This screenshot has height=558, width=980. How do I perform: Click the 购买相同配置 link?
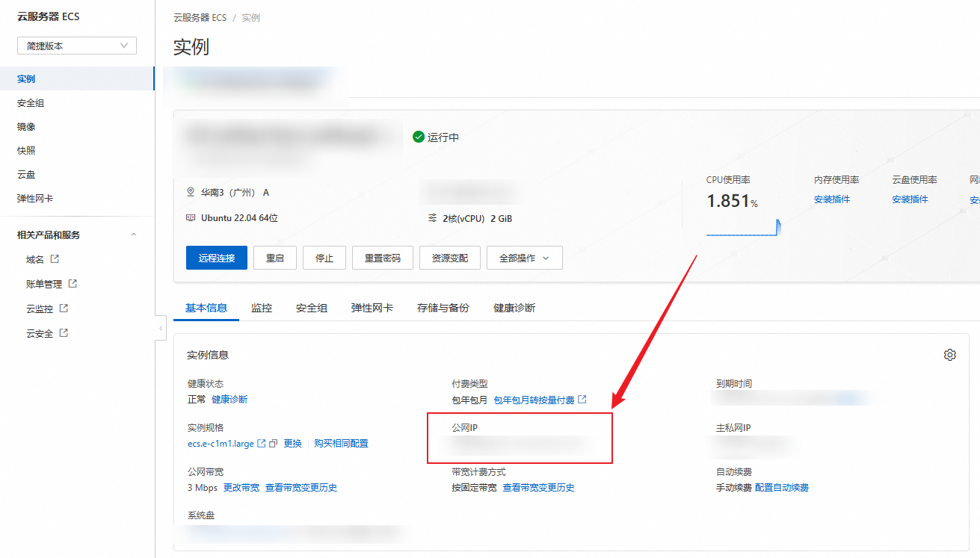[342, 444]
